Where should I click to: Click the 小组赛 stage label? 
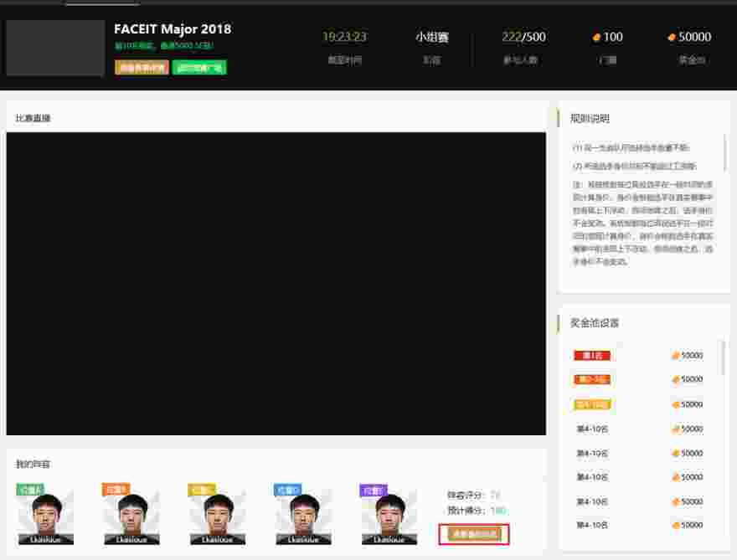point(432,37)
